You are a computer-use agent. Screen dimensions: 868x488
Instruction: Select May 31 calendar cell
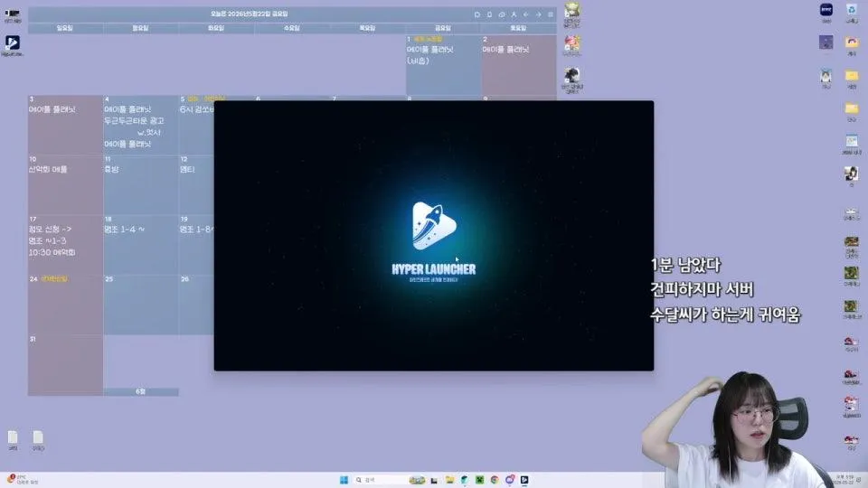(65, 364)
